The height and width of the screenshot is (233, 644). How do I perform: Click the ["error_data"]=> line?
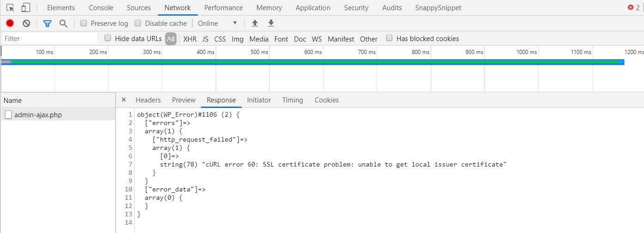(175, 189)
